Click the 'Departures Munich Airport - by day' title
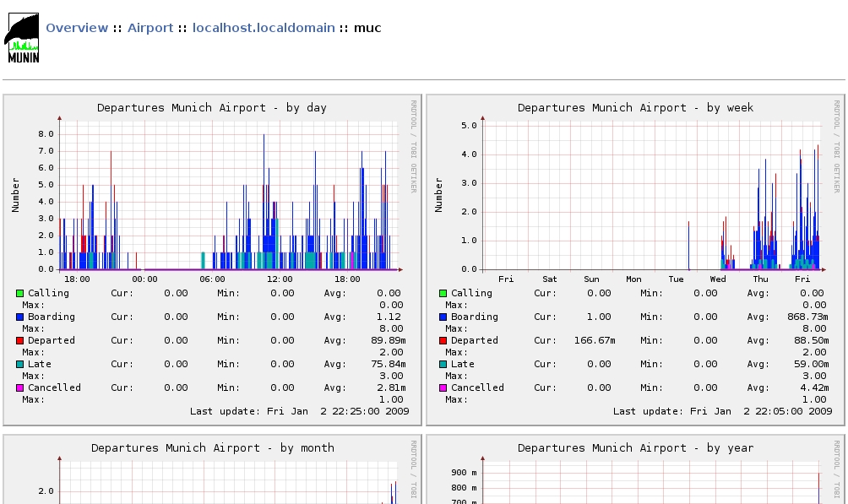The image size is (848, 504). click(212, 108)
